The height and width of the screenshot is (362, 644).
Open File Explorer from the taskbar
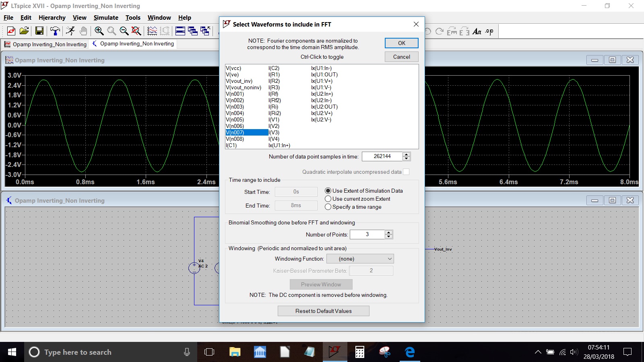tap(235, 352)
